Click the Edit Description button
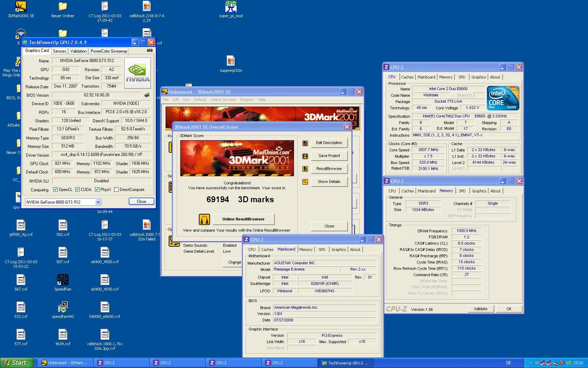Image resolution: width=588 pixels, height=368 pixels. [329, 143]
